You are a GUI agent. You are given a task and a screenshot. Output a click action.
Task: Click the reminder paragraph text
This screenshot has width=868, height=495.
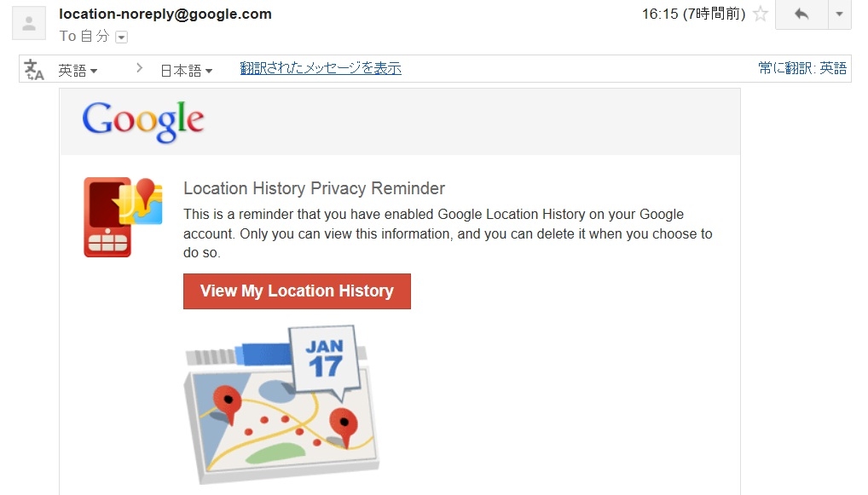(447, 233)
